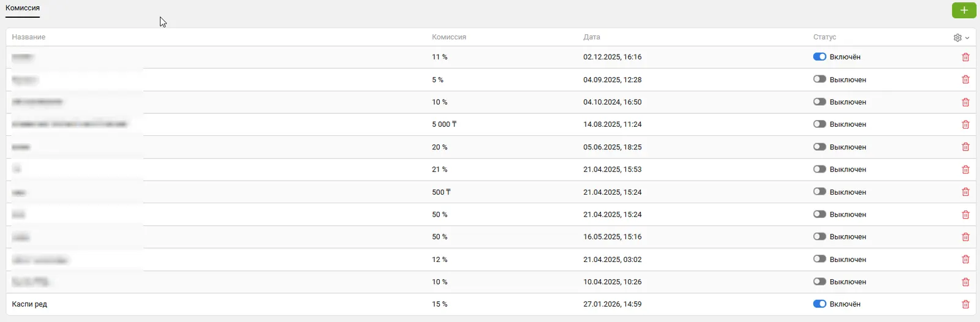980x322 pixels.
Task: Expand the chevron next to settings gear
Action: (967, 38)
